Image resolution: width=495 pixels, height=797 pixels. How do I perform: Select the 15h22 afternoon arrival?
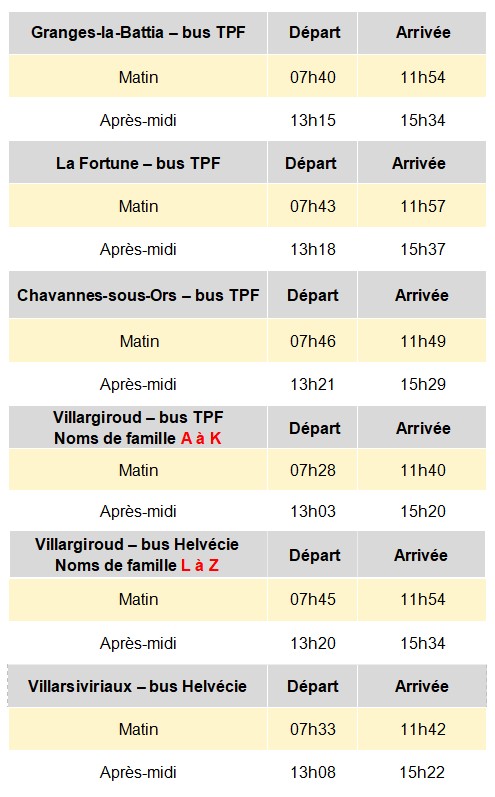coord(422,773)
